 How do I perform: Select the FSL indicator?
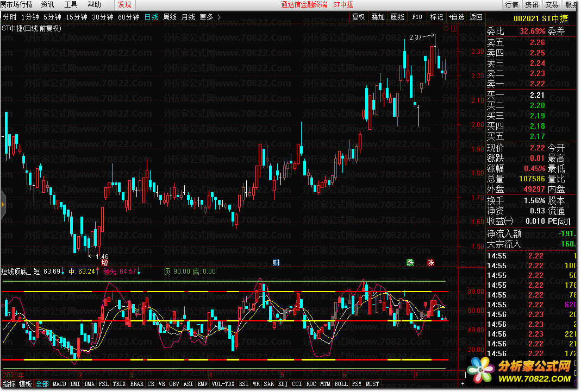[104, 384]
